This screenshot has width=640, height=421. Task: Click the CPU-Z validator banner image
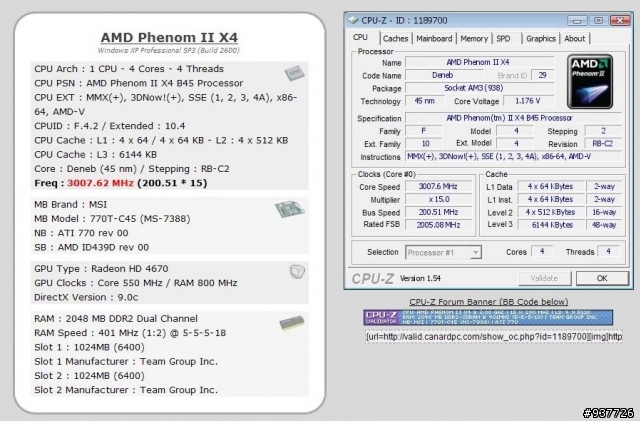488,317
